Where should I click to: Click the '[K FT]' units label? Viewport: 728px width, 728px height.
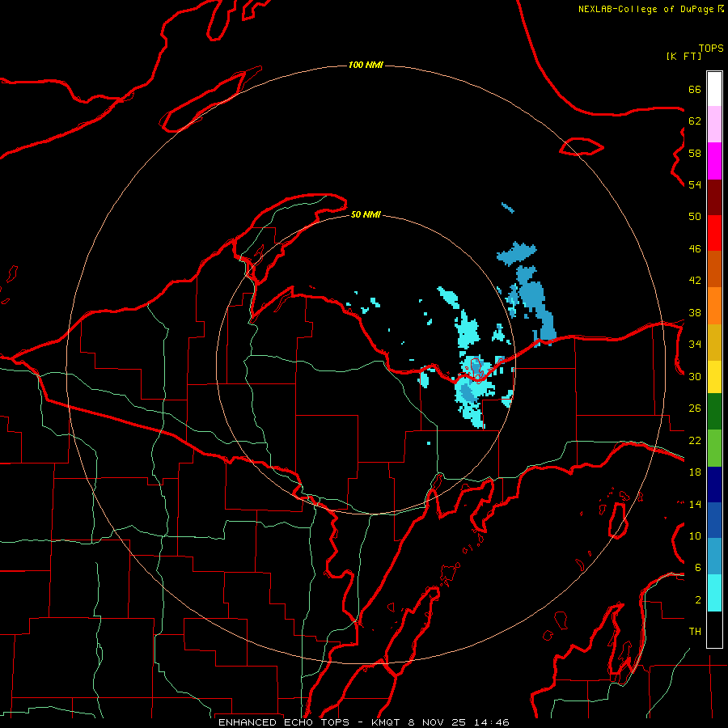[x=684, y=56]
